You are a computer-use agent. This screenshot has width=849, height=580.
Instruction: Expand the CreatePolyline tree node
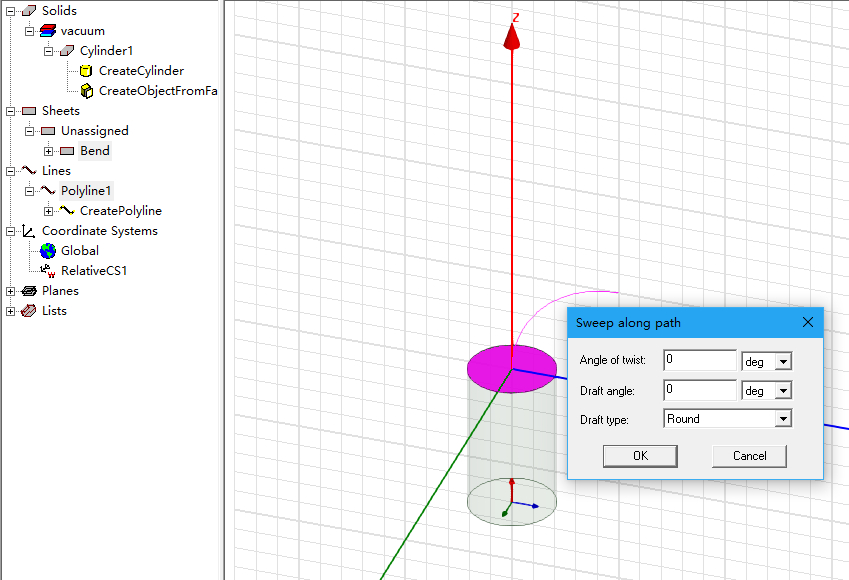(48, 211)
